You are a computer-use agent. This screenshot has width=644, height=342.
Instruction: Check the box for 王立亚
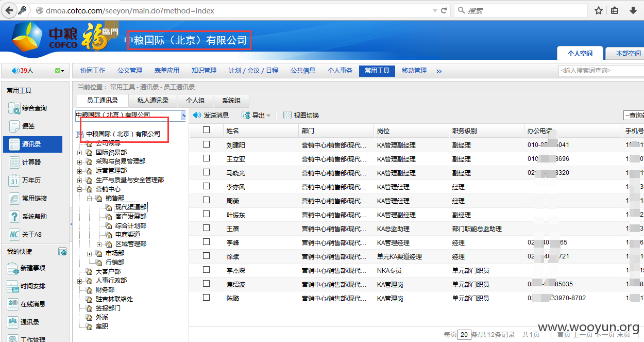click(x=206, y=158)
